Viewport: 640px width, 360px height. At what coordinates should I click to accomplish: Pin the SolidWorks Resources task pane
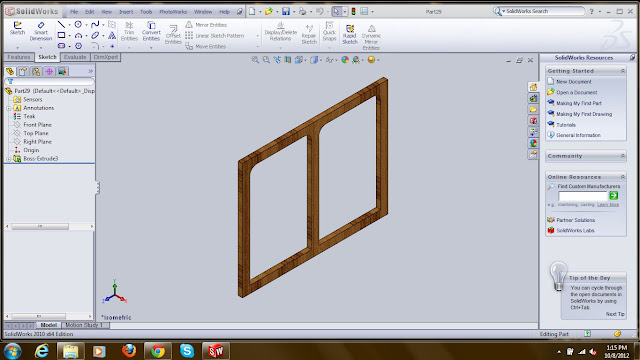pos(632,58)
